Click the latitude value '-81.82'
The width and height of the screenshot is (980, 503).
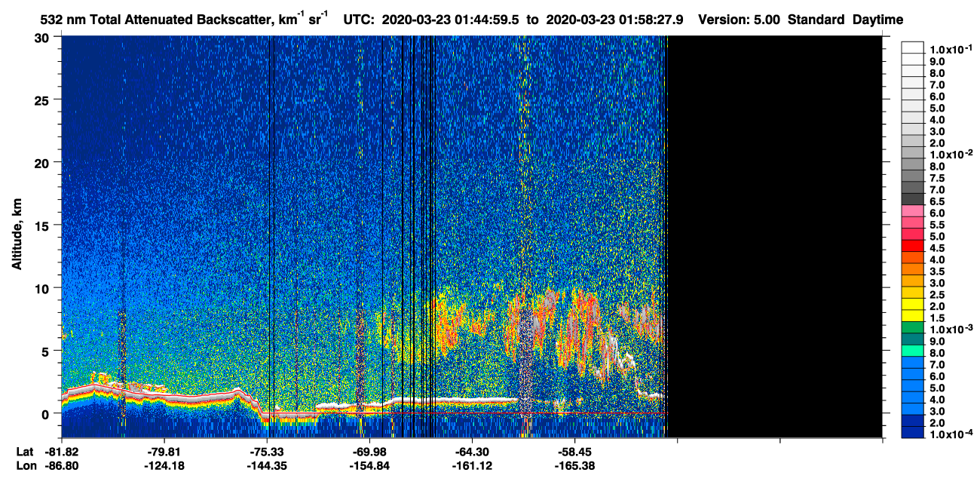[61, 452]
